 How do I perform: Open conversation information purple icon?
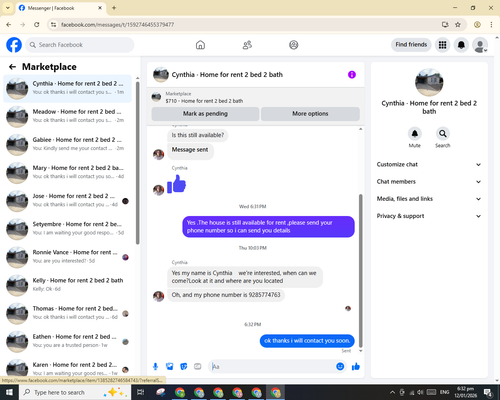[352, 75]
